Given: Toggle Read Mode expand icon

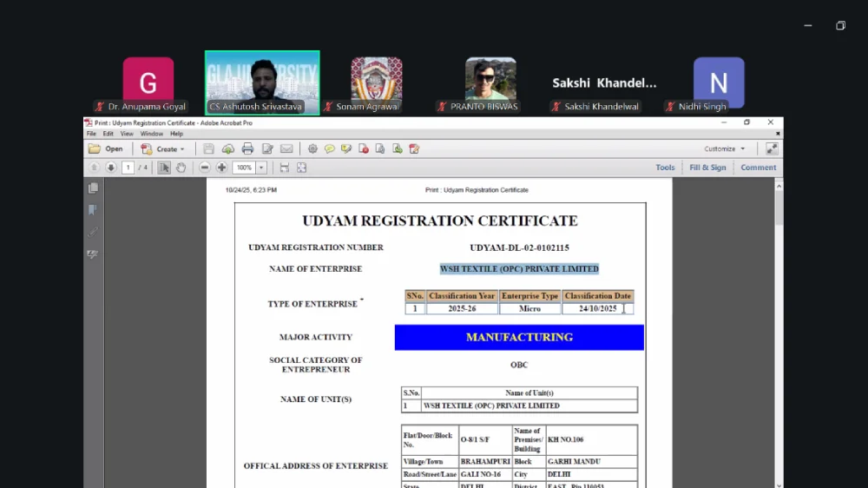Looking at the screenshot, I should pos(772,148).
